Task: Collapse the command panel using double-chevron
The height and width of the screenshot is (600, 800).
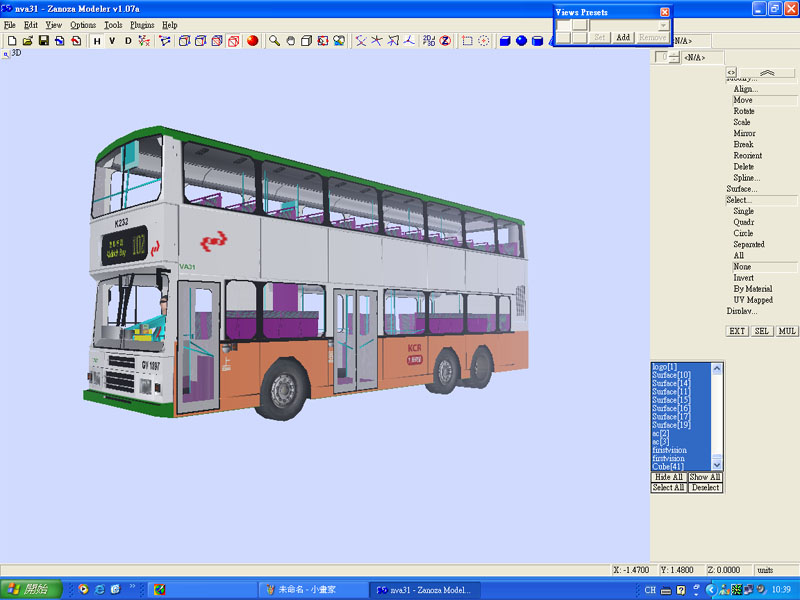Action: coord(767,73)
